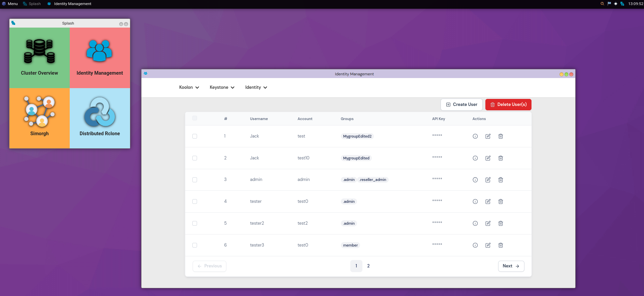Click the account test2 cell
This screenshot has width=644, height=296.
[302, 223]
